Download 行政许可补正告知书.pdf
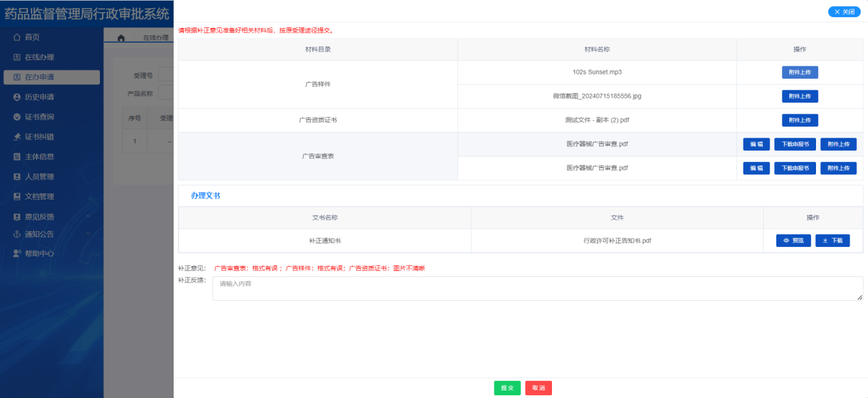 pos(832,241)
